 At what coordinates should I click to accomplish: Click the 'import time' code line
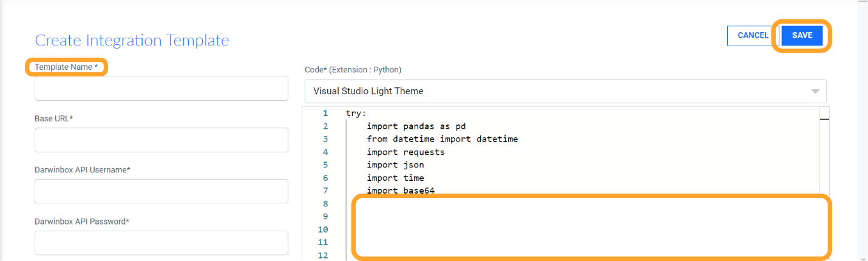point(395,178)
